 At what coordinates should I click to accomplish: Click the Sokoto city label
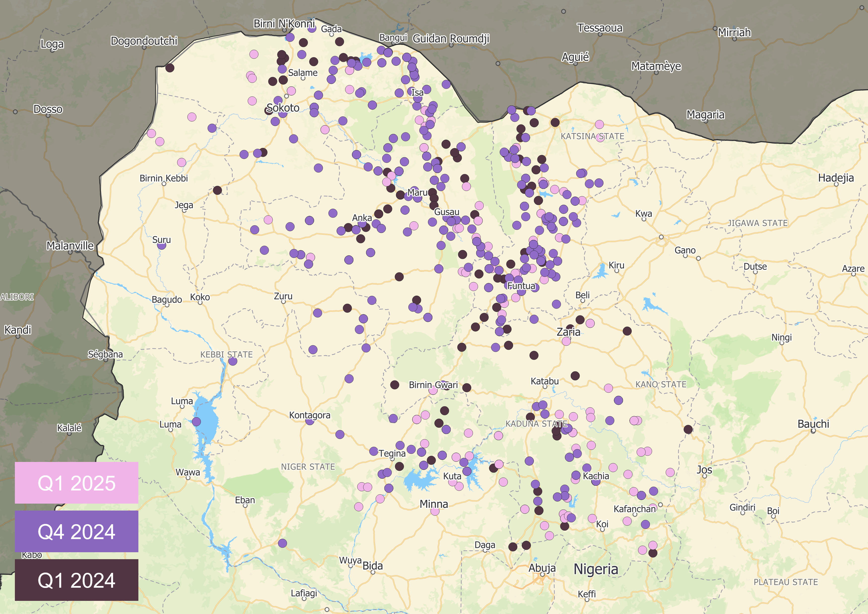pyautogui.click(x=283, y=108)
